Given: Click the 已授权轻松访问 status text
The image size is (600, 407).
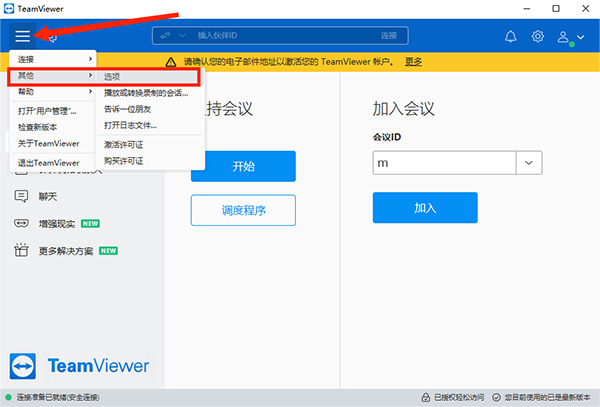Looking at the screenshot, I should point(459,397).
